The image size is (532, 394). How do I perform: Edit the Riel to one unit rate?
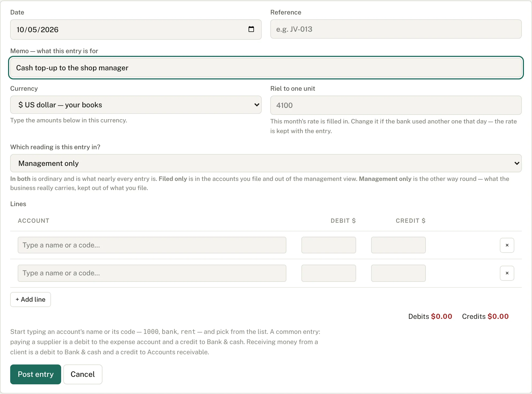pyautogui.click(x=396, y=105)
